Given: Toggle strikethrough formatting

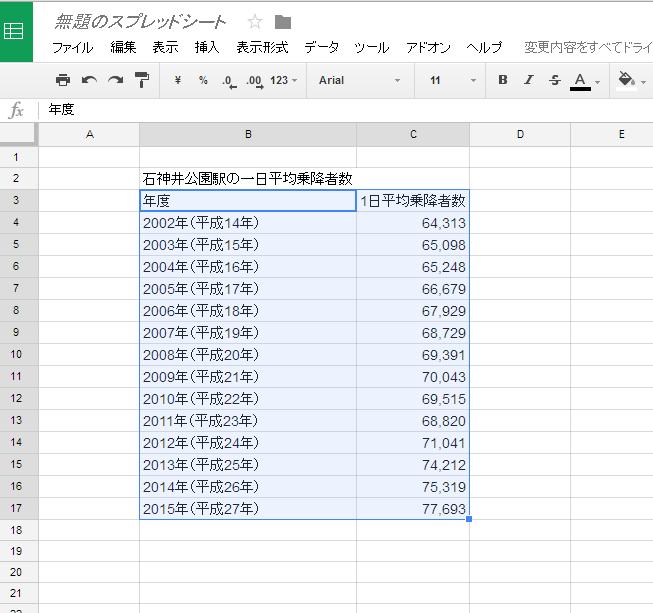Looking at the screenshot, I should pyautogui.click(x=555, y=80).
